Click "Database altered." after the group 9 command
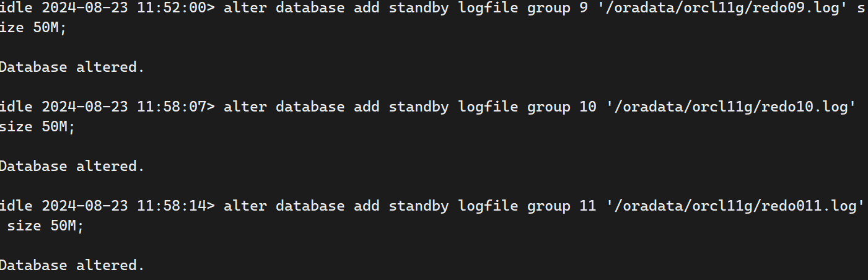Screen dimensions: 868x280 [72, 67]
